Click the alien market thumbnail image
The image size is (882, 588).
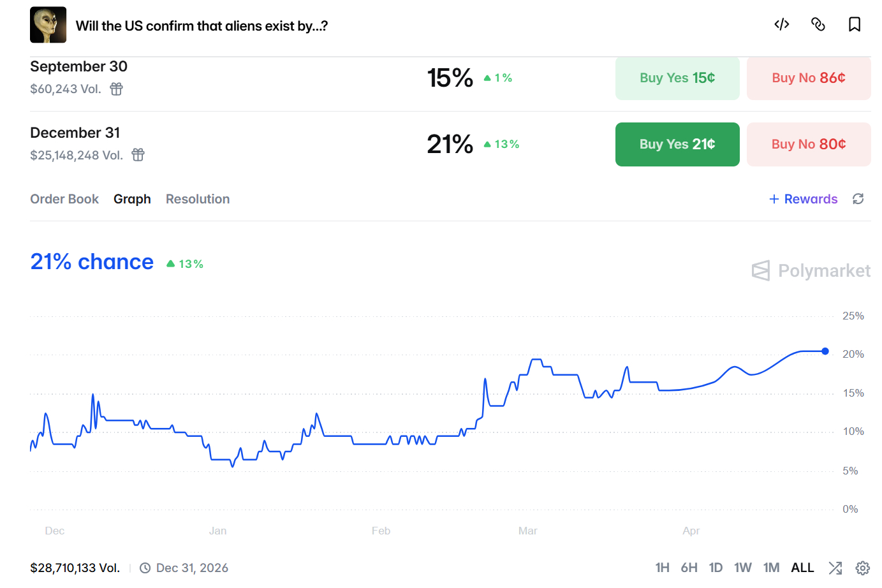coord(48,25)
